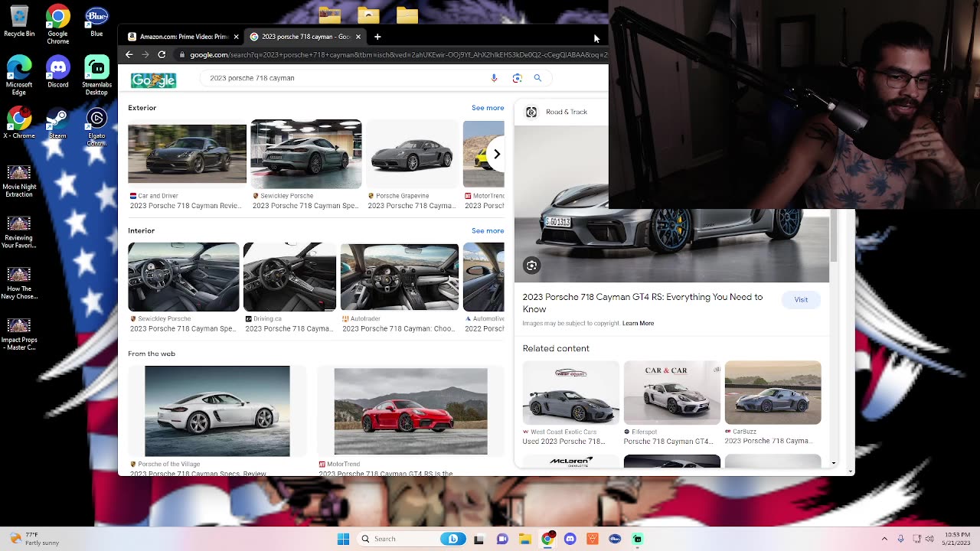Click See more for Interior images
Image resolution: width=980 pixels, height=551 pixels.
488,230
